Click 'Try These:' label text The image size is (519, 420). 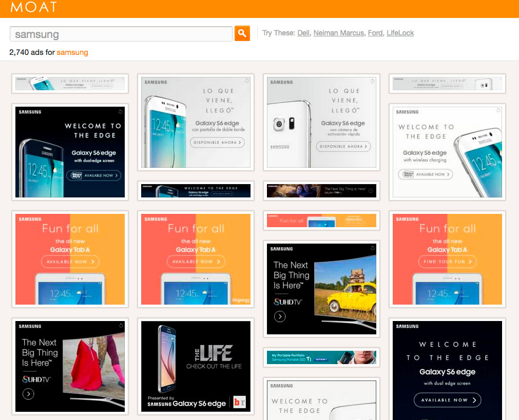278,33
